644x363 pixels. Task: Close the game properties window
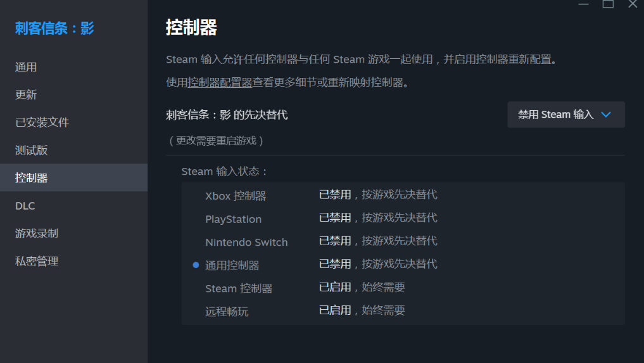pyautogui.click(x=632, y=4)
